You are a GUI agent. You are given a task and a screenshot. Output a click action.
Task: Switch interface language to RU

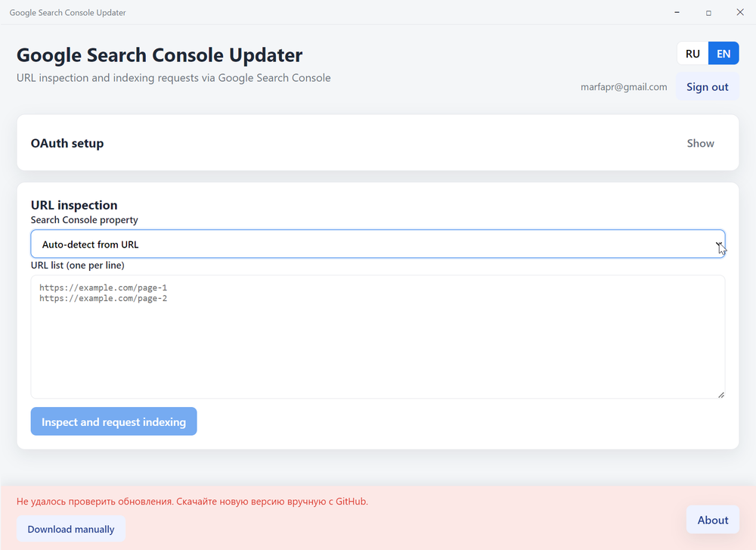[x=692, y=54]
